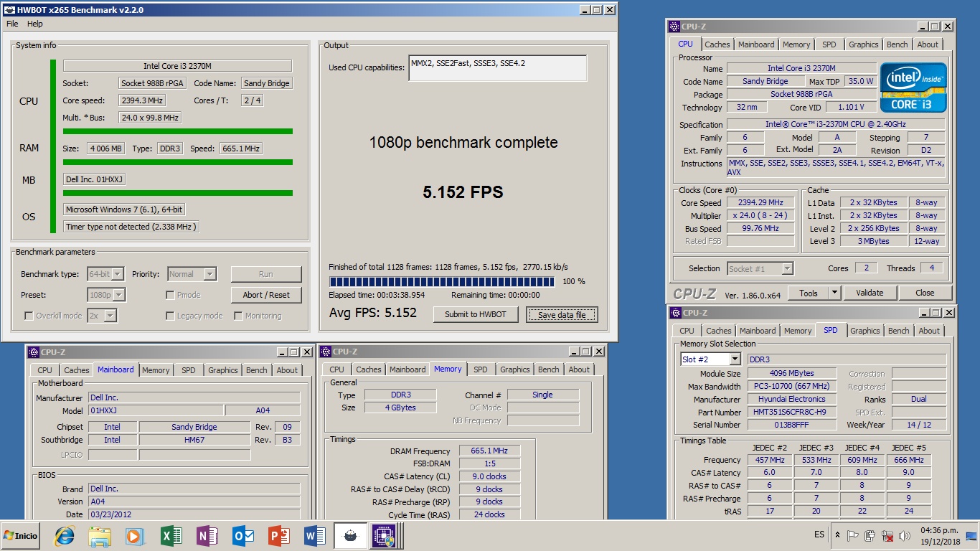The width and height of the screenshot is (980, 551).
Task: Switch to Memory tab in SPD CPU-Z window
Action: click(797, 331)
